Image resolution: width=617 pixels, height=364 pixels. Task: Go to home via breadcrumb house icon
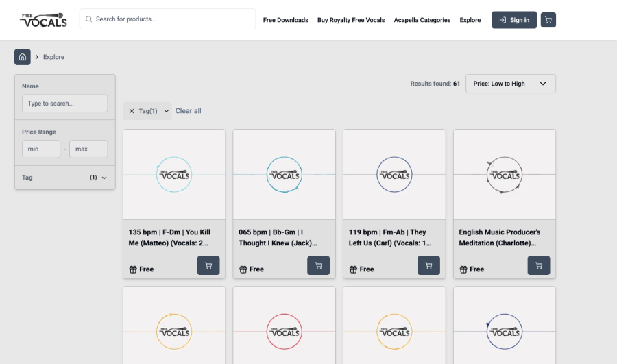click(23, 57)
